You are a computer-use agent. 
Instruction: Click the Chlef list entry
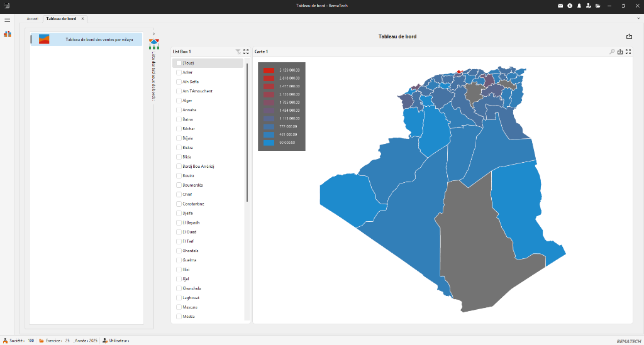pyautogui.click(x=187, y=194)
